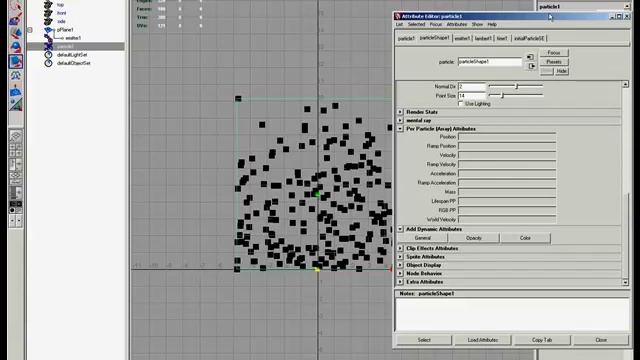Click the blue mound soft-modification tool icon
This screenshot has height=360, width=640.
click(x=16, y=91)
